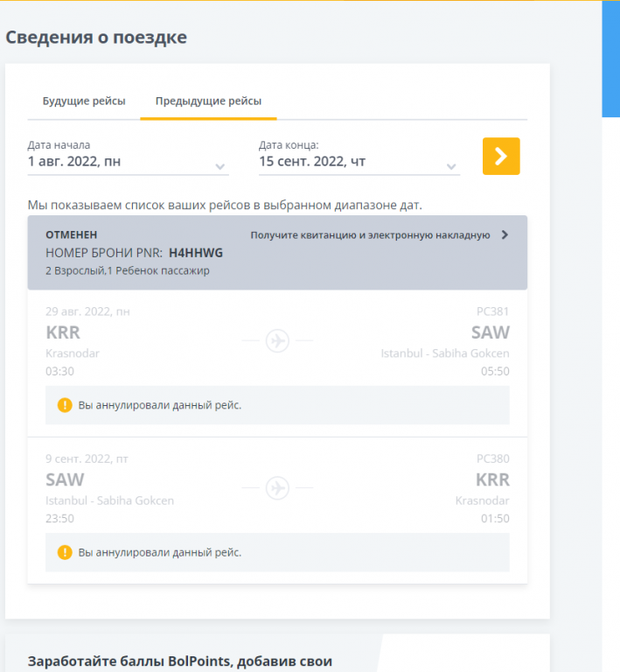Expand the end date dropdown arrow
The width and height of the screenshot is (620, 672).
point(451,166)
